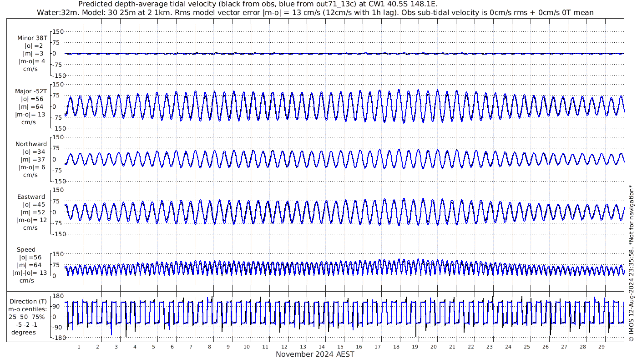This screenshot has width=637, height=364.
Task: Click '|o| =2' in the Minor panel
Action: click(x=34, y=46)
